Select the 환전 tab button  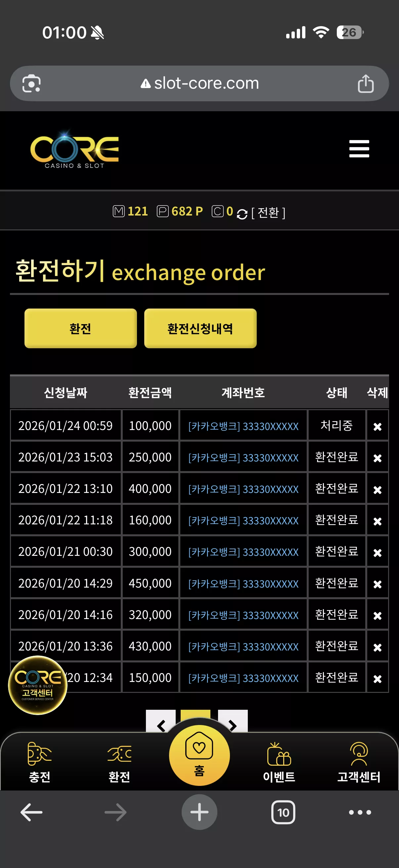click(x=80, y=328)
